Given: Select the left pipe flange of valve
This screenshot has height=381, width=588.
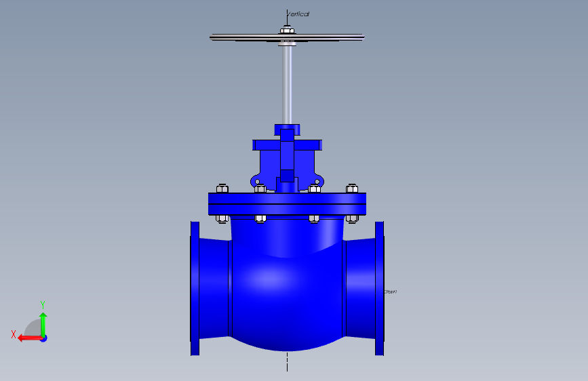Looking at the screenshot, I should [195, 288].
